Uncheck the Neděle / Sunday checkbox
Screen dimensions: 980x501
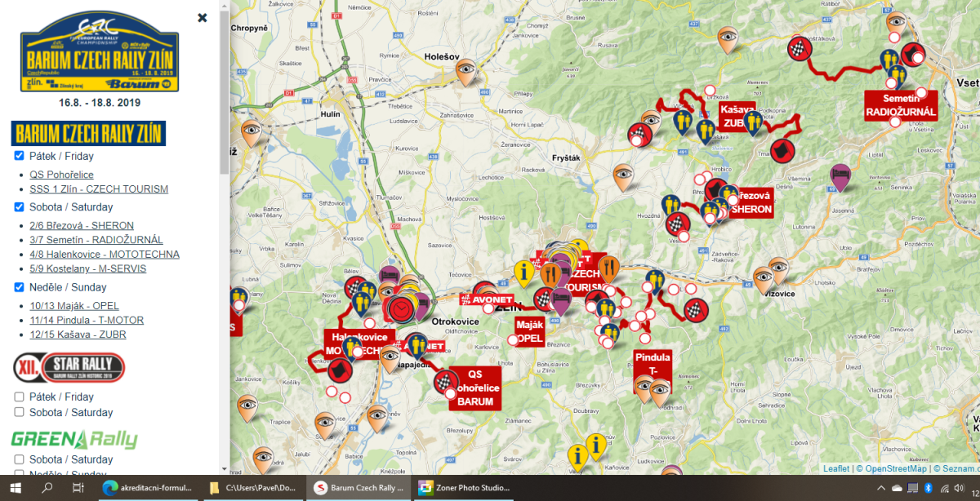tap(20, 287)
